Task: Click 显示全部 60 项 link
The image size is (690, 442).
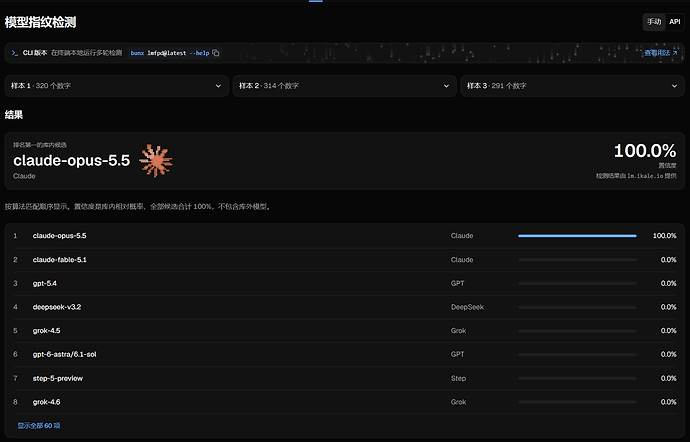Action: 39,426
